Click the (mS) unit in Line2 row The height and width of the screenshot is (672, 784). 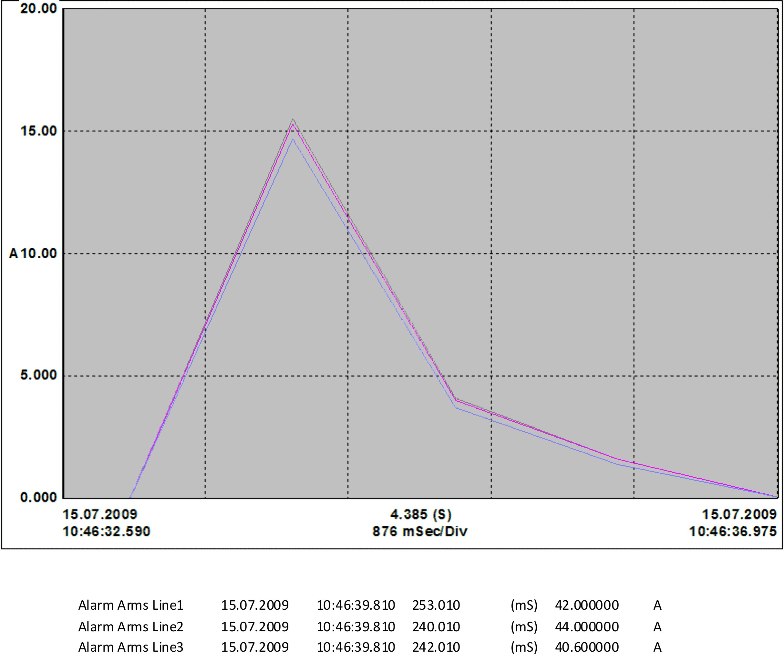pos(524,627)
